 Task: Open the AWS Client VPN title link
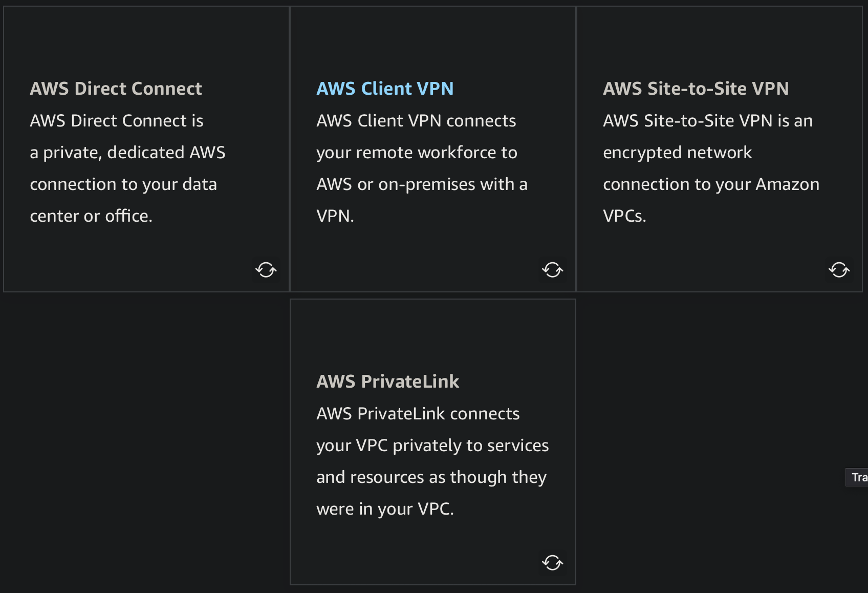[385, 89]
